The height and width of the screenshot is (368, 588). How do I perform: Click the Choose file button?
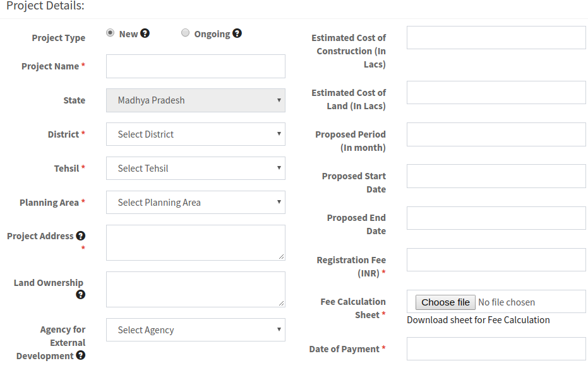tap(445, 302)
